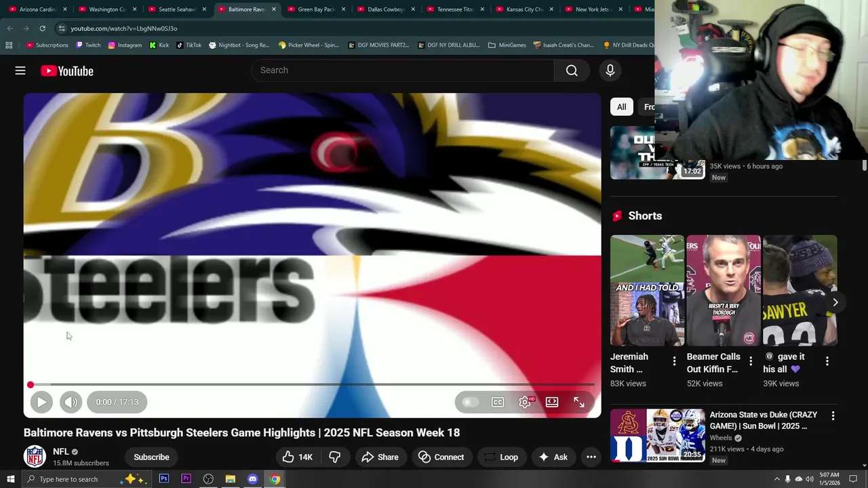Reload the page with the refresh icon
The image size is (868, 488).
coord(42,28)
